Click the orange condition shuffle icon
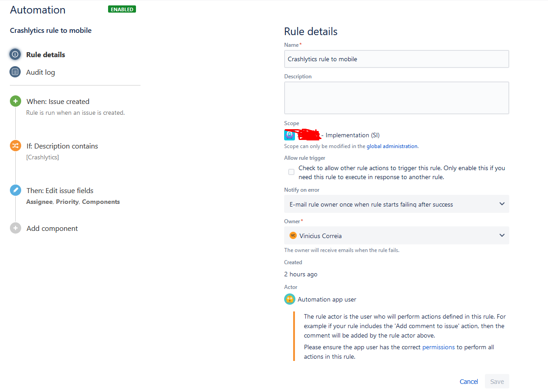Viewport: 548px width, 392px height. 15,146
